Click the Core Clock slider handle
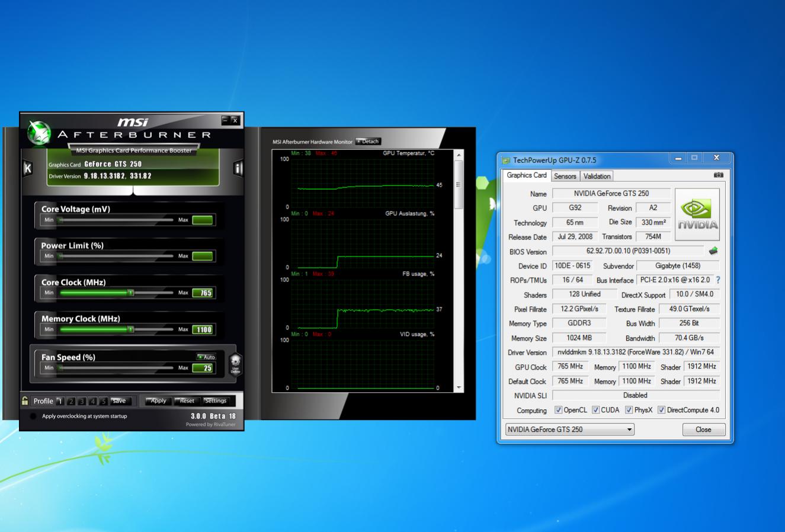Screen dimensions: 785x532 tap(131, 293)
